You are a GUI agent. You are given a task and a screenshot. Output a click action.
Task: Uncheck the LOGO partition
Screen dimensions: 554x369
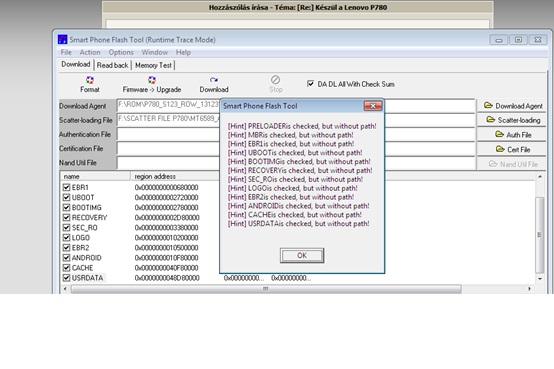coord(66,238)
